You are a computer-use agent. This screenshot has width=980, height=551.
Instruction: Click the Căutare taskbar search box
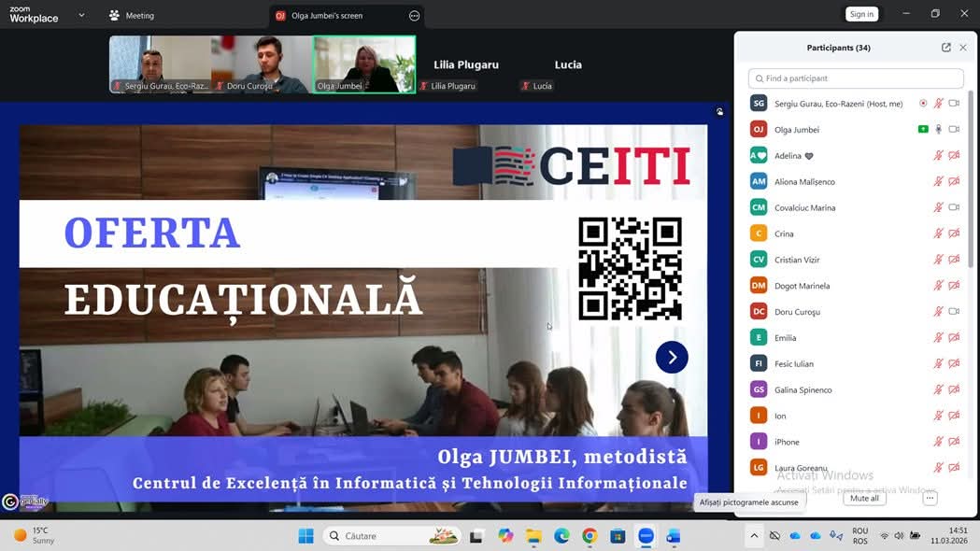[x=391, y=536]
